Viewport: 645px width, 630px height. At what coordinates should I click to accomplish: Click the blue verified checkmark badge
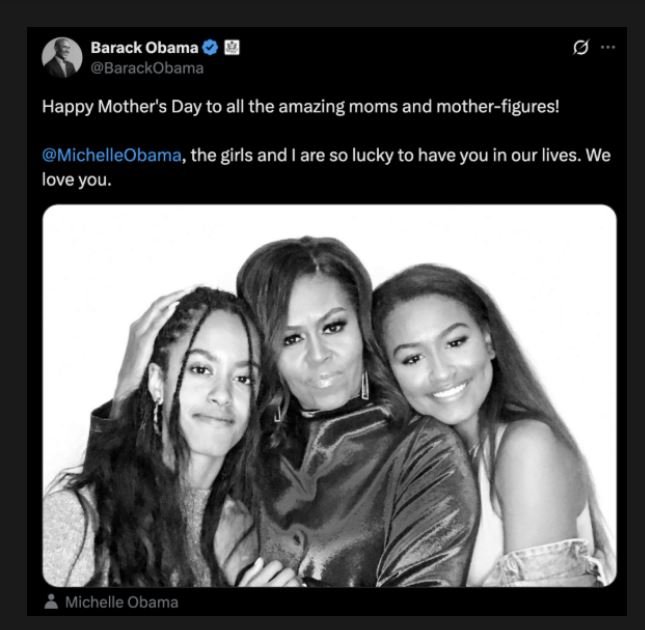click(x=210, y=47)
